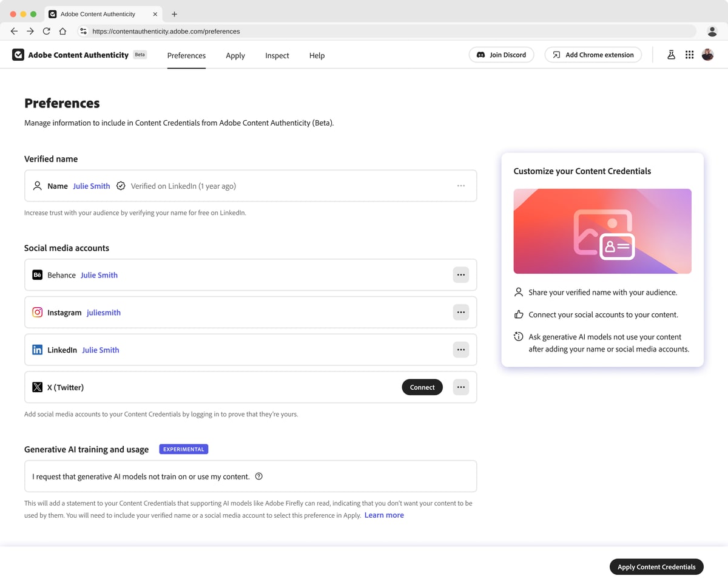Image resolution: width=728 pixels, height=587 pixels.
Task: Click Apply Content Credentials button
Action: (x=656, y=567)
